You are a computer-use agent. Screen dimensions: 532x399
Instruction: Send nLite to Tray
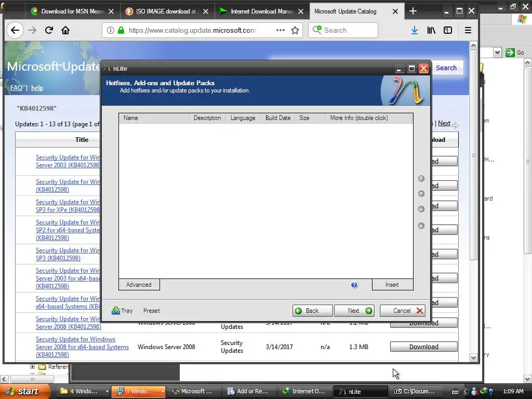(122, 311)
